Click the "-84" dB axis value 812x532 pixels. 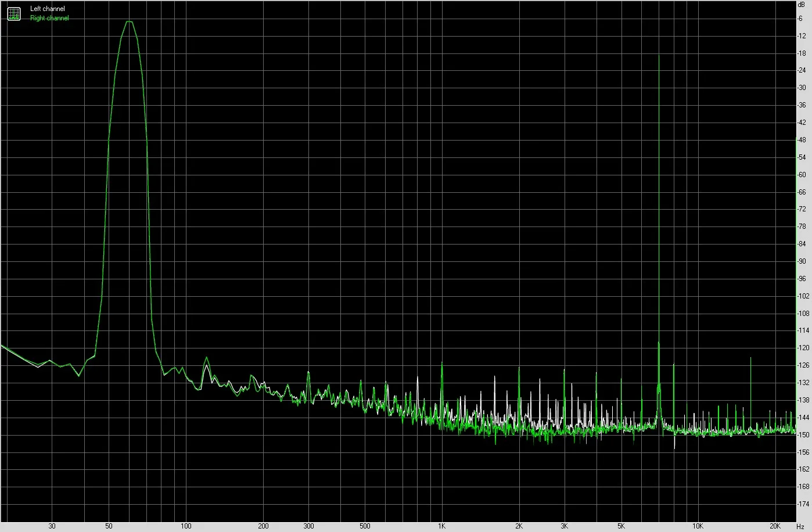802,244
